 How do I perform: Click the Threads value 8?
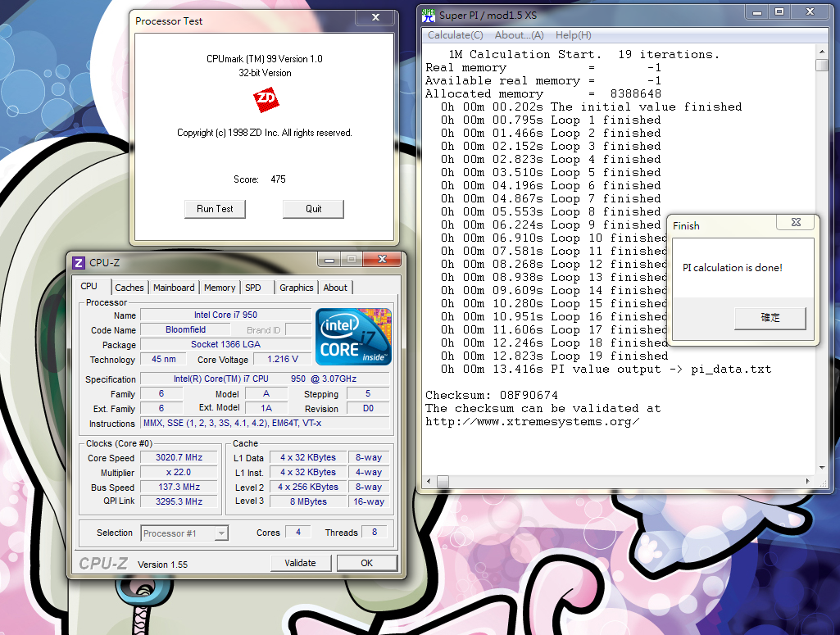(x=375, y=533)
